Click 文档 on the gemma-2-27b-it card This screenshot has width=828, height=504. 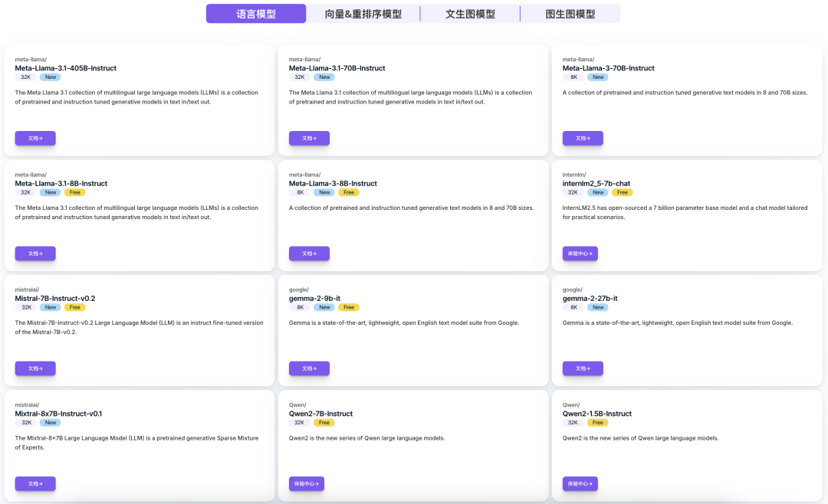click(x=583, y=368)
